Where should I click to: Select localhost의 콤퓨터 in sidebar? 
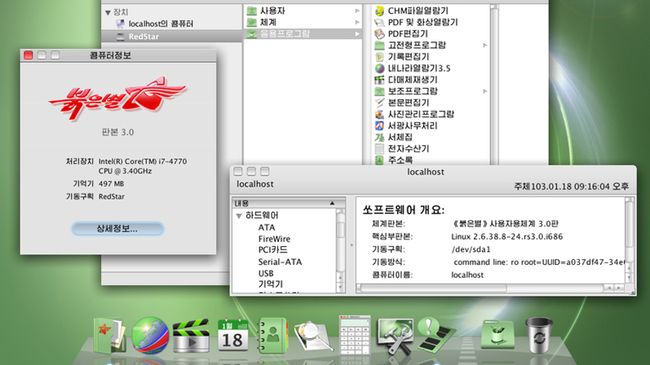(x=160, y=24)
